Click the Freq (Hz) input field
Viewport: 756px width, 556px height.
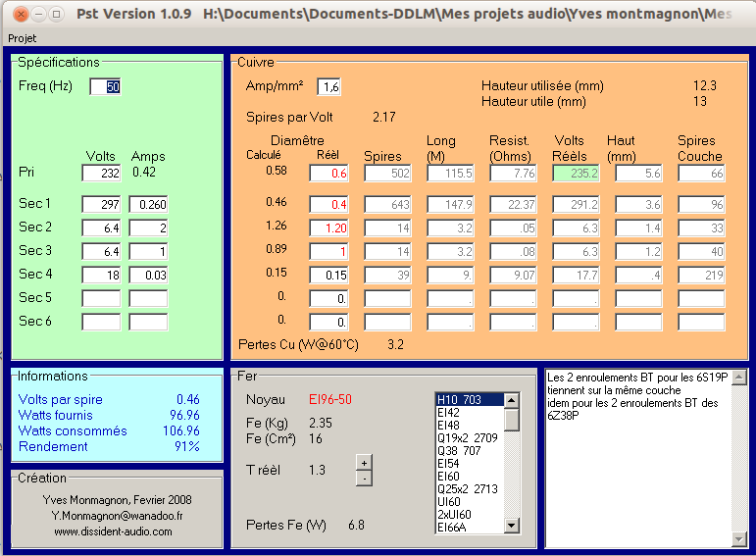click(x=105, y=87)
